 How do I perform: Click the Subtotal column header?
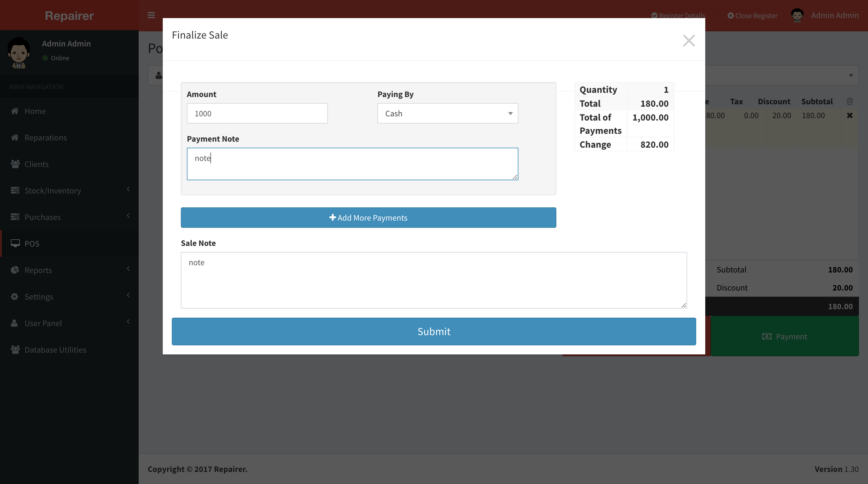[x=817, y=102]
